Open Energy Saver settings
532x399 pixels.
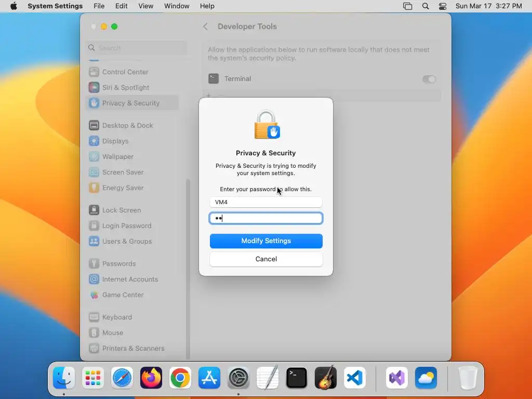[x=131, y=188]
